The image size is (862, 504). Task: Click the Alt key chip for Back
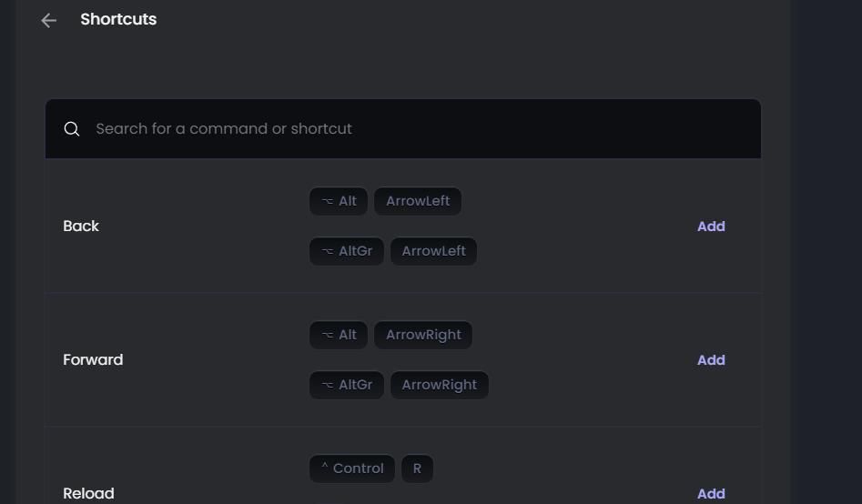click(339, 201)
